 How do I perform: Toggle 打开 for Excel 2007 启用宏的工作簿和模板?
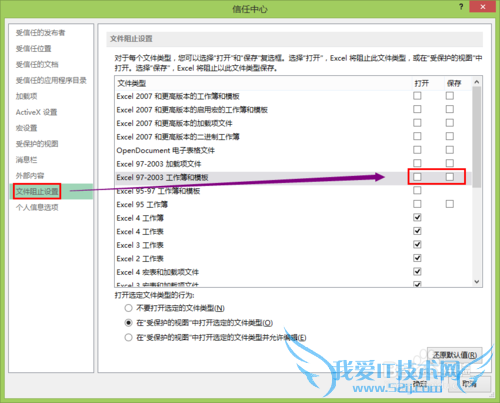pos(417,109)
